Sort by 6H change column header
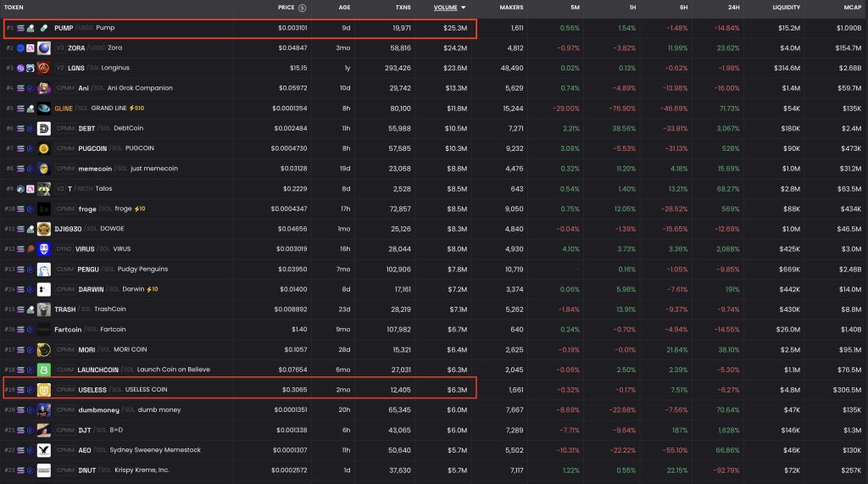The width and height of the screenshot is (868, 484). (684, 8)
